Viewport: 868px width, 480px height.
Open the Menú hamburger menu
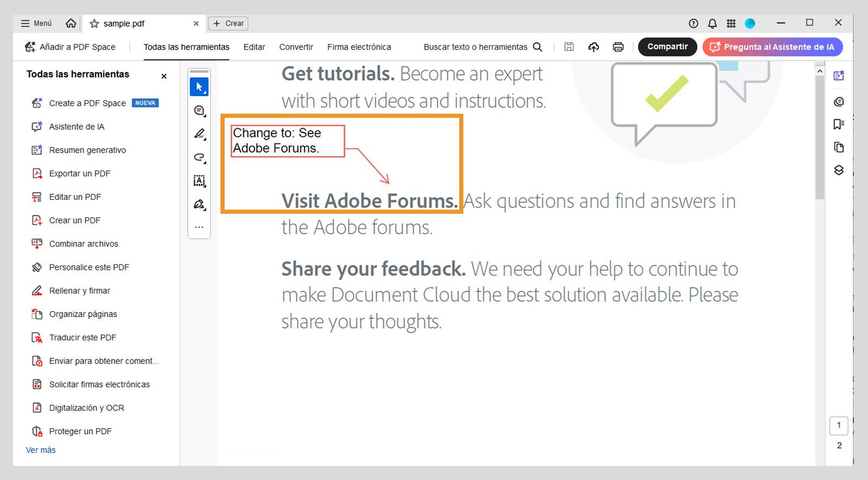36,23
